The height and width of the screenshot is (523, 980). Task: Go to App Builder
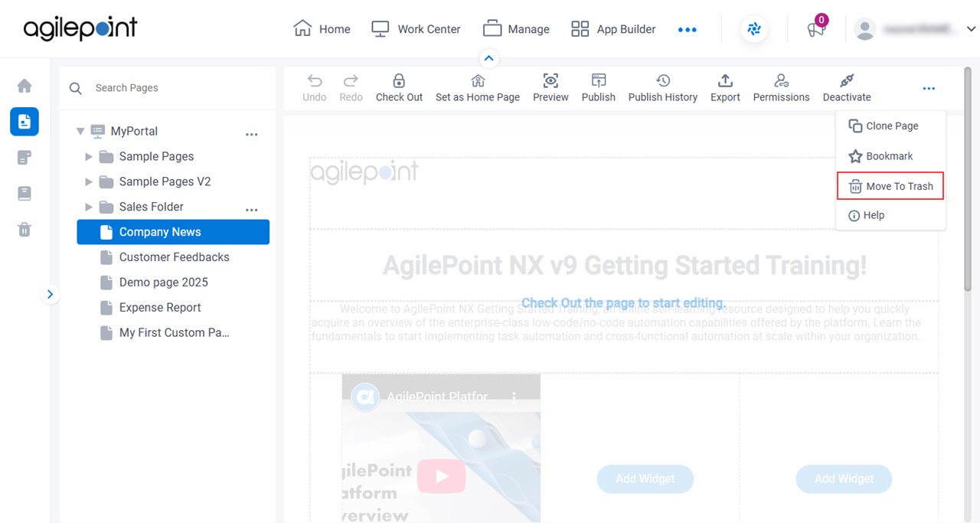pyautogui.click(x=613, y=29)
